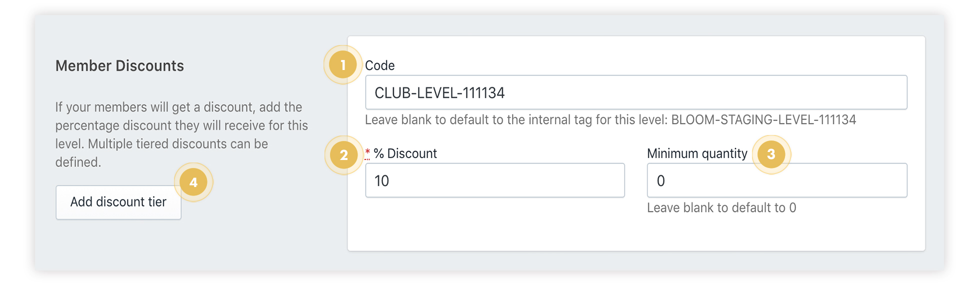Click the Minimum quantity field label

697,153
